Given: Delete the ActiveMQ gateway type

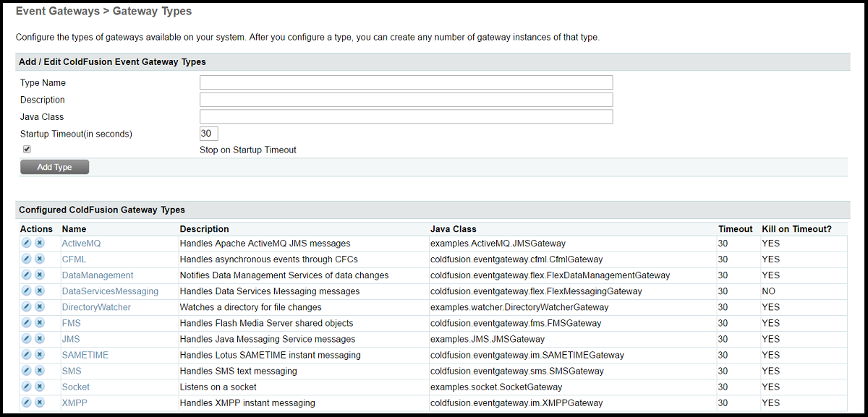Looking at the screenshot, I should [x=40, y=244].
